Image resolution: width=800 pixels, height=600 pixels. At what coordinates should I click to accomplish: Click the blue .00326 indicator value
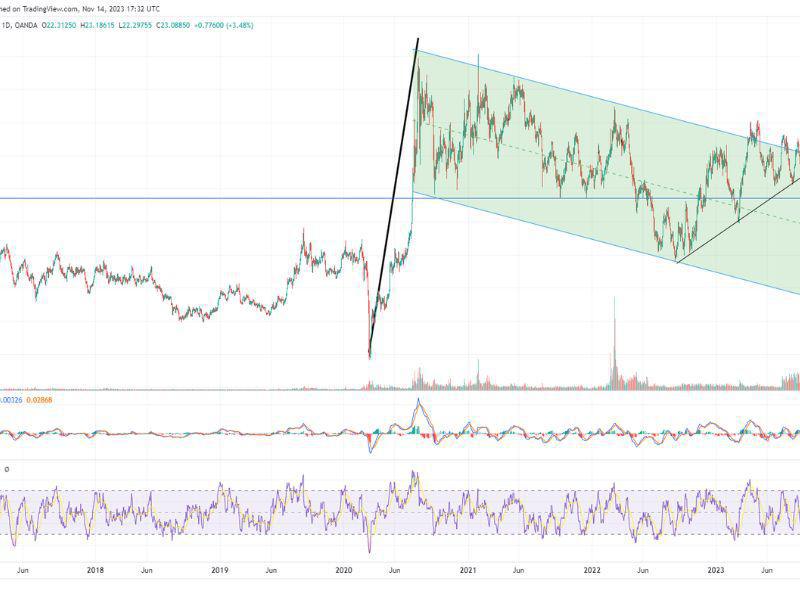point(11,400)
